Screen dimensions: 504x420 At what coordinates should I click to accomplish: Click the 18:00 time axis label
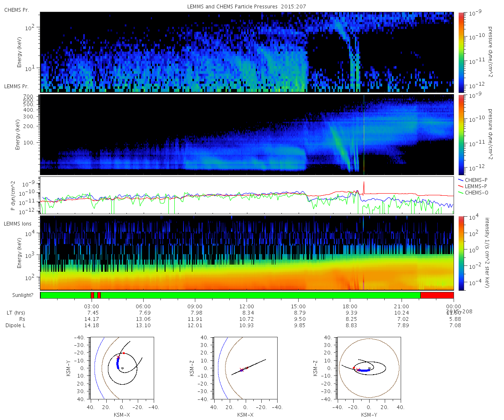tap(350, 306)
